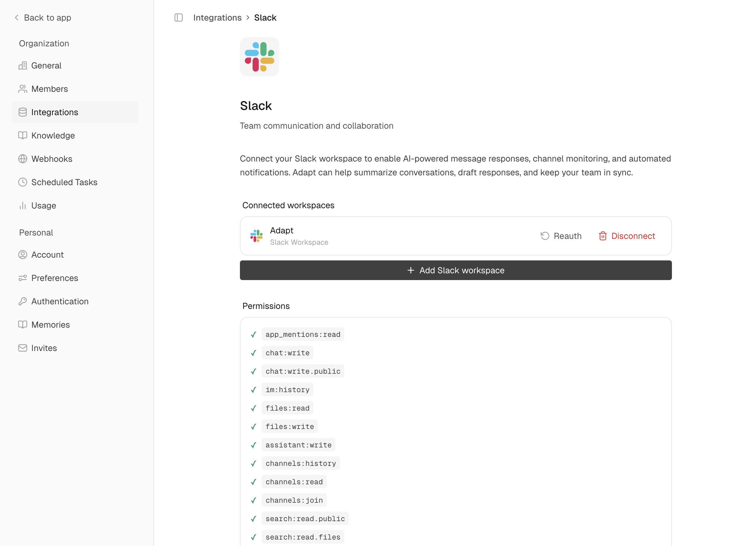Image resolution: width=756 pixels, height=546 pixels.
Task: Go to the Members section
Action: click(x=75, y=89)
